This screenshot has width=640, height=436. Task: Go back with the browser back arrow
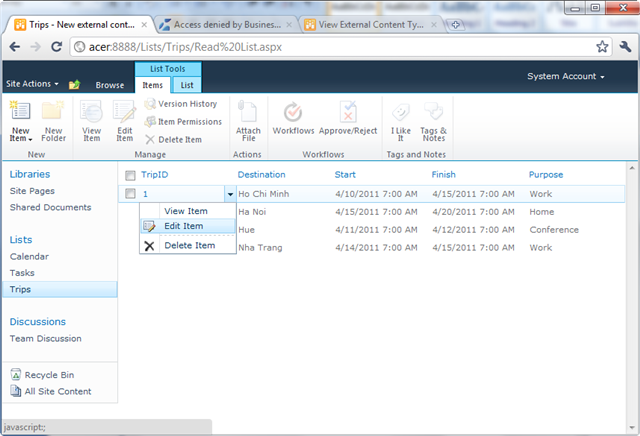tap(15, 47)
